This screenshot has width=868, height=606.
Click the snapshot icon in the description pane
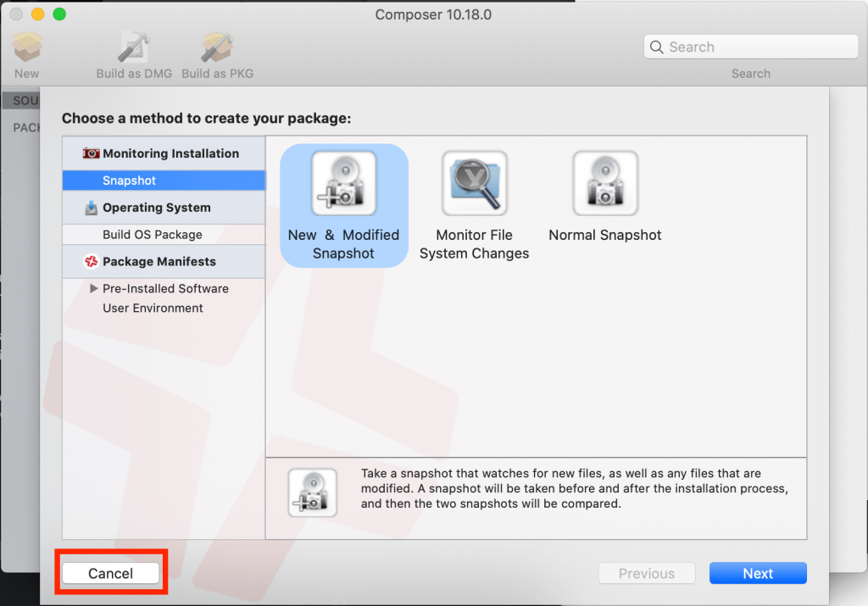click(x=312, y=492)
